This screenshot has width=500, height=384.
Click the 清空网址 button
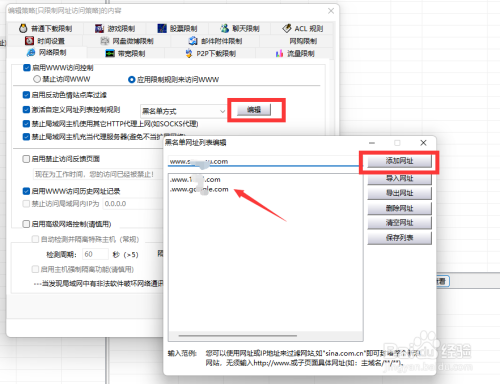click(399, 223)
